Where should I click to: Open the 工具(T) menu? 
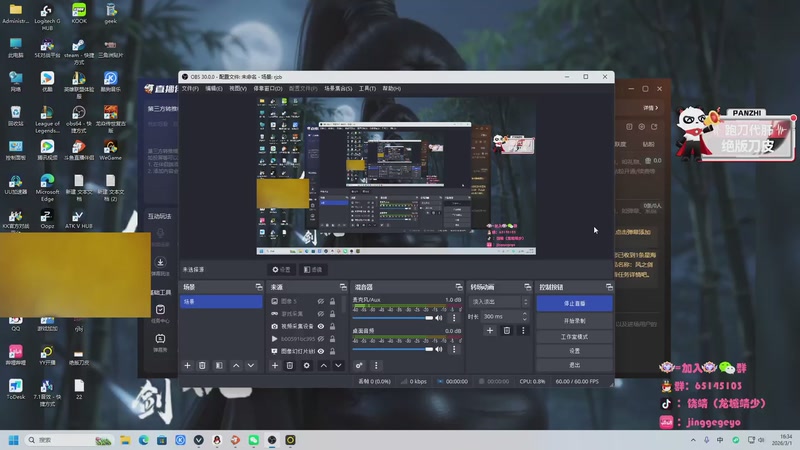click(367, 89)
